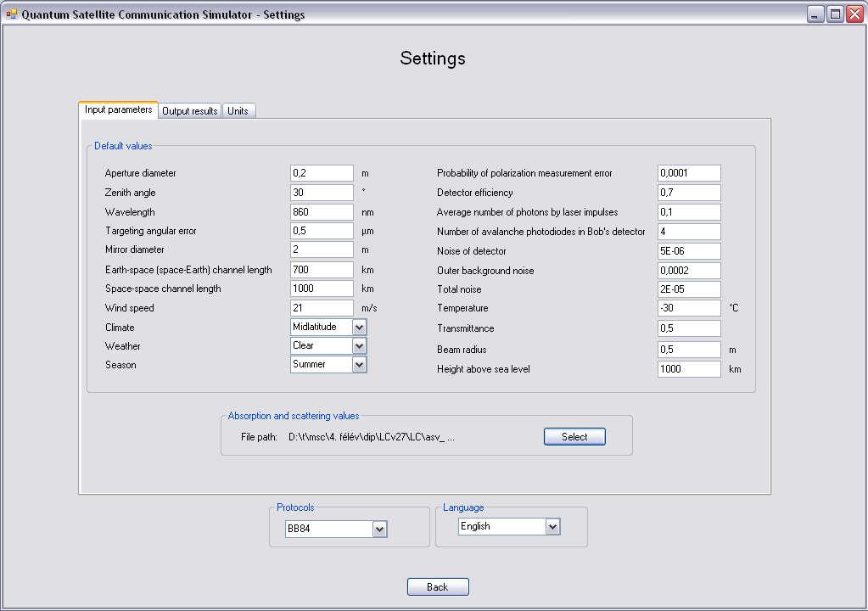Click the File path: label

pos(259,437)
